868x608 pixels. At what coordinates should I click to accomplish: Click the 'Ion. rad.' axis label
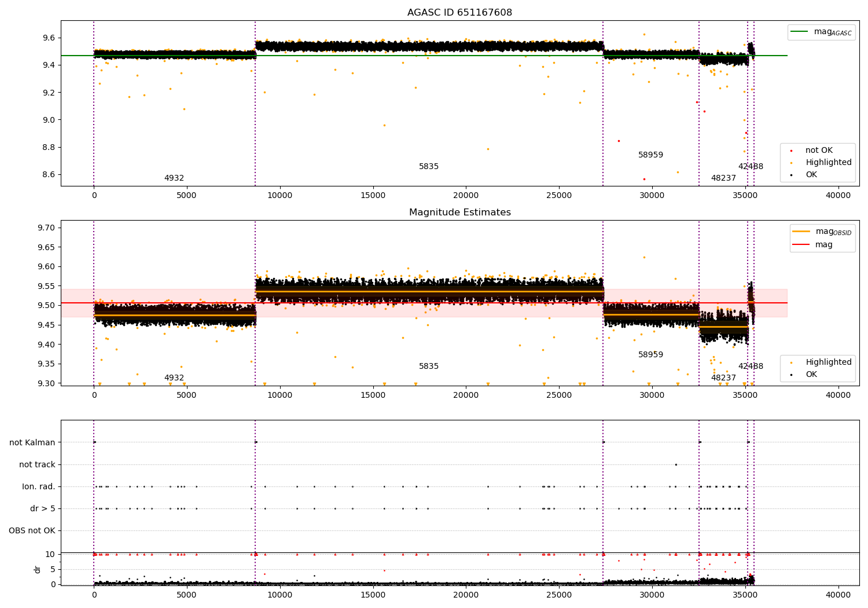39,487
